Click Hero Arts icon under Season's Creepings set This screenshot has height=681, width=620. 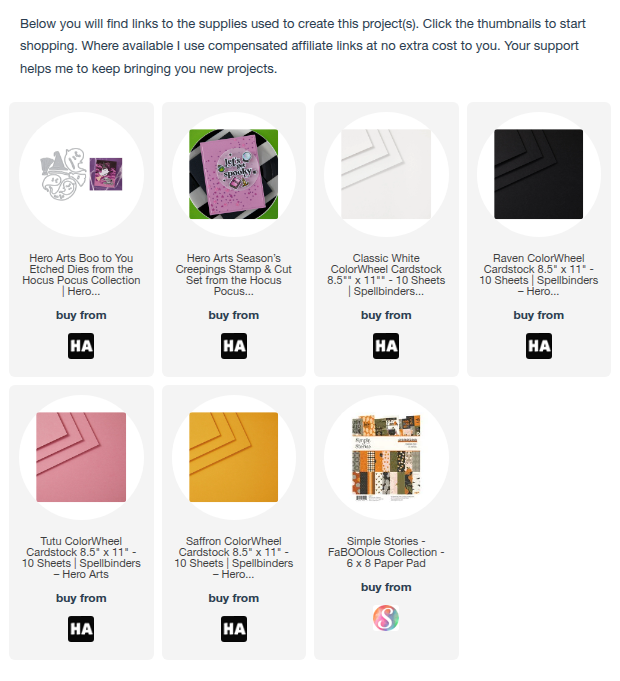pyautogui.click(x=234, y=346)
